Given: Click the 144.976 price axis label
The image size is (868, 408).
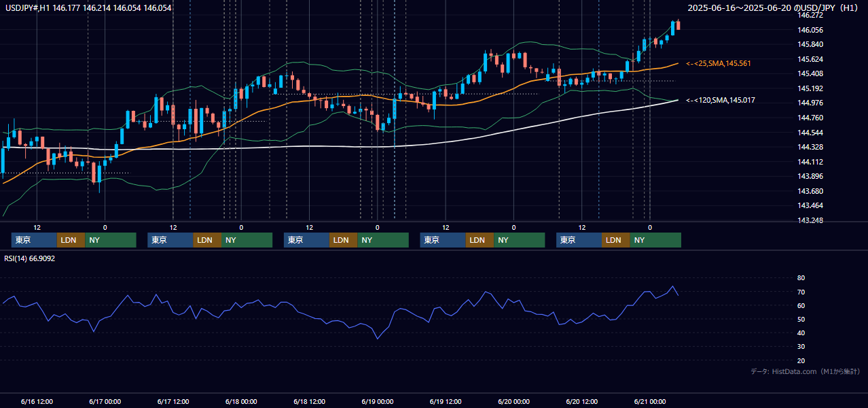Looking at the screenshot, I should tap(810, 103).
